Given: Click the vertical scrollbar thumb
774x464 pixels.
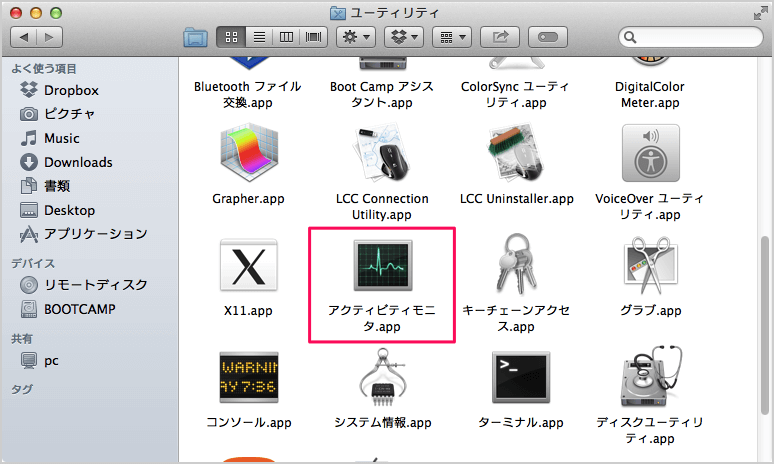Looking at the screenshot, I should click(765, 326).
